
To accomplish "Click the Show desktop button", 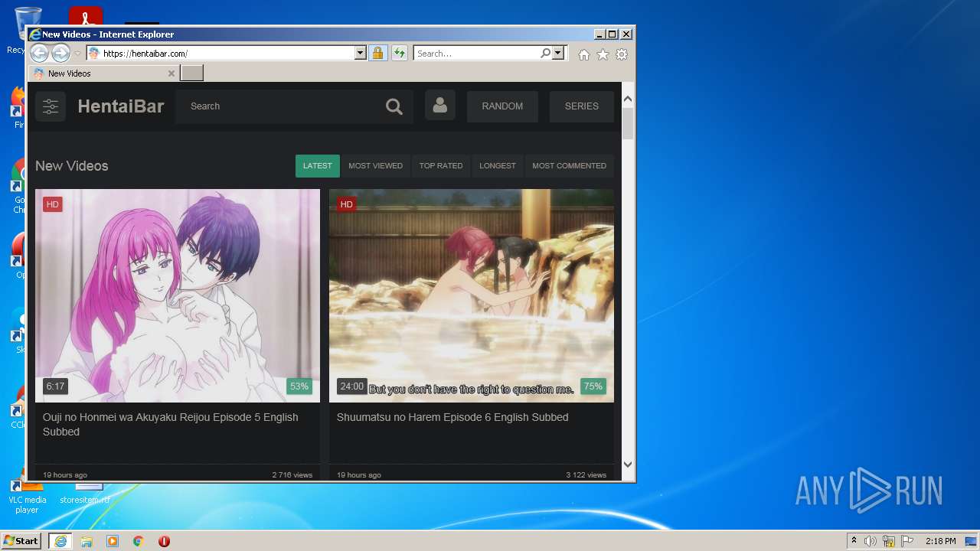I will (972, 541).
